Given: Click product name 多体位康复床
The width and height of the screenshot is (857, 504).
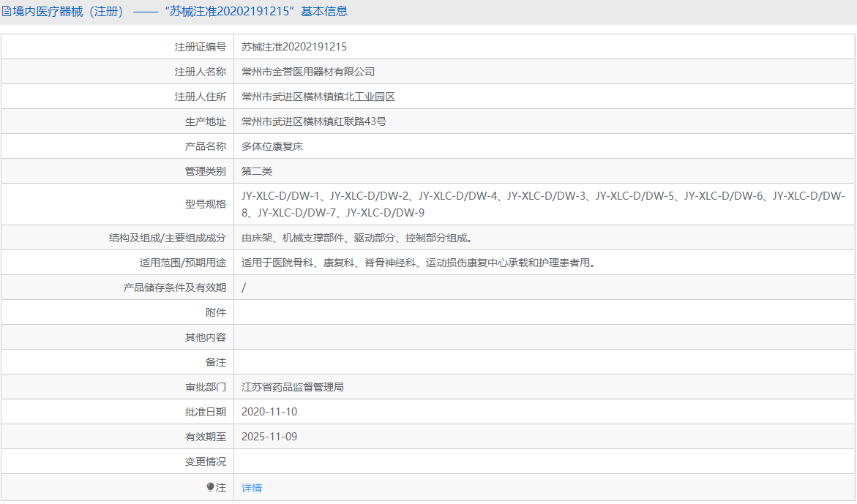Looking at the screenshot, I should click(x=272, y=146).
